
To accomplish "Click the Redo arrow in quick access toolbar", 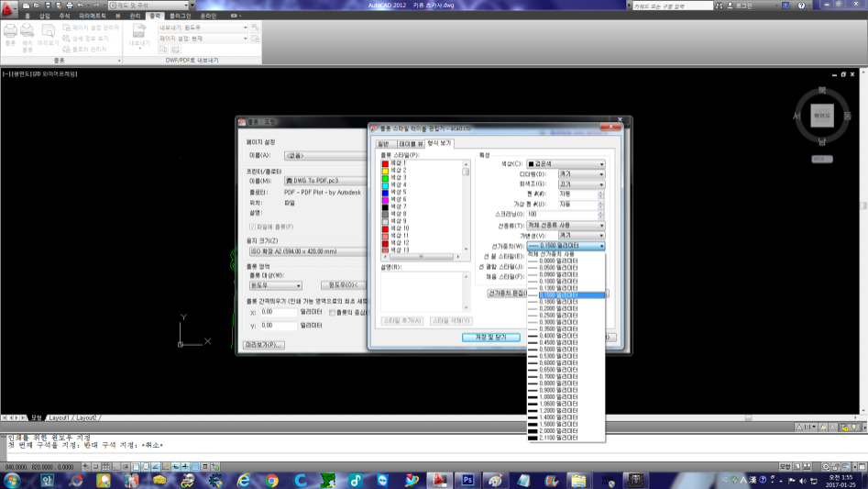I will click(x=96, y=5).
